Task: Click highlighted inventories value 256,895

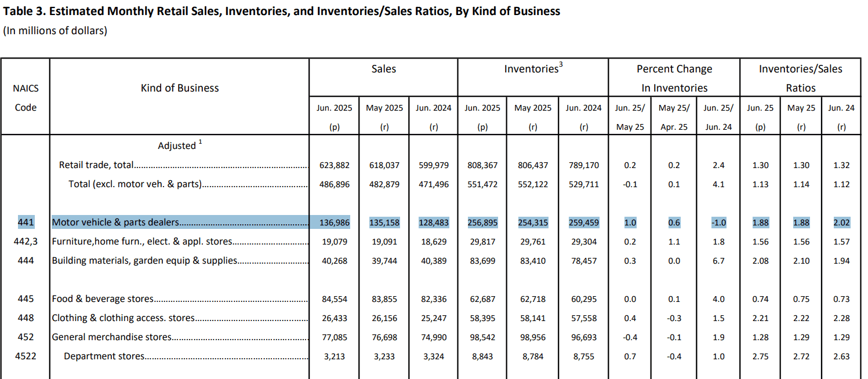Action: pos(482,223)
